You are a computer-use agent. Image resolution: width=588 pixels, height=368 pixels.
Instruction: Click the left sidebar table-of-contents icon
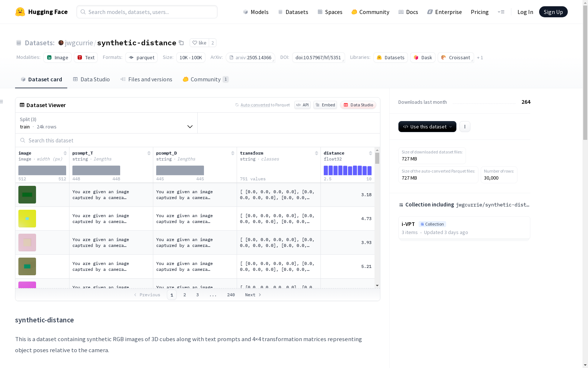click(x=2, y=102)
